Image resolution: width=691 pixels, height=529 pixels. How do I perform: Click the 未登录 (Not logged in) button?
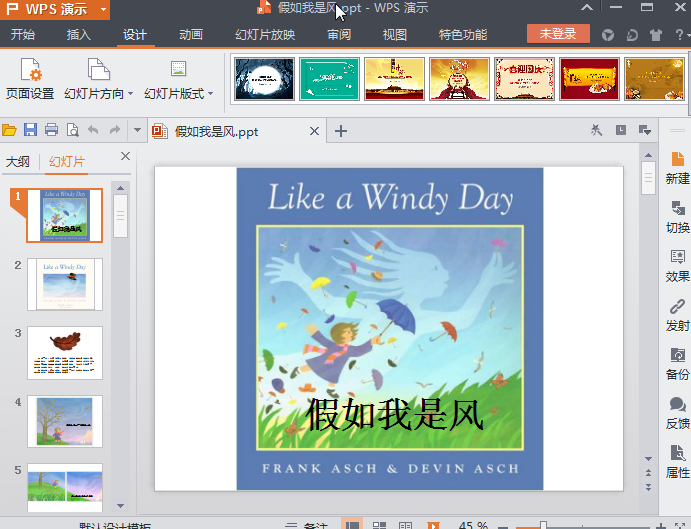click(x=558, y=34)
